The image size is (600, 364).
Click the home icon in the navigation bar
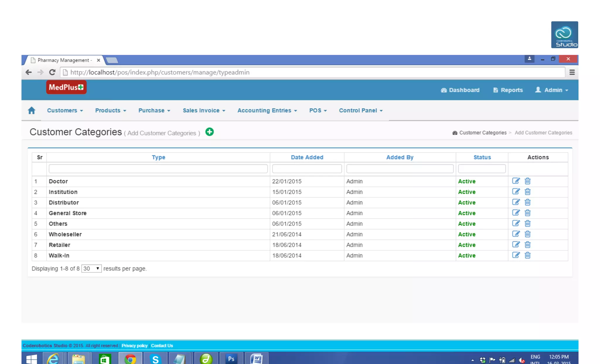click(x=32, y=110)
